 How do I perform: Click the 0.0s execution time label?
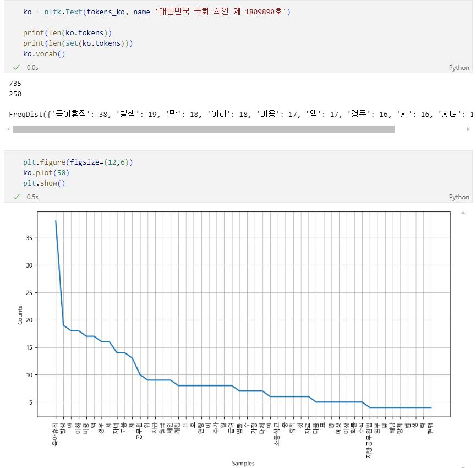pos(32,68)
